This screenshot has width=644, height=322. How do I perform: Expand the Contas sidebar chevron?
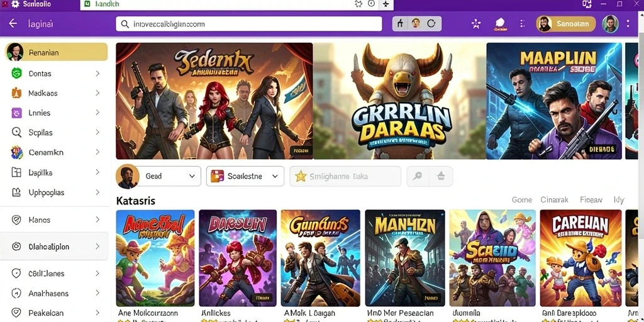[97, 74]
